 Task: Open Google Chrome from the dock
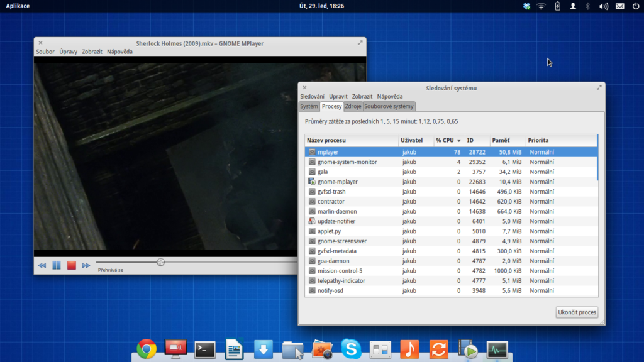click(147, 349)
